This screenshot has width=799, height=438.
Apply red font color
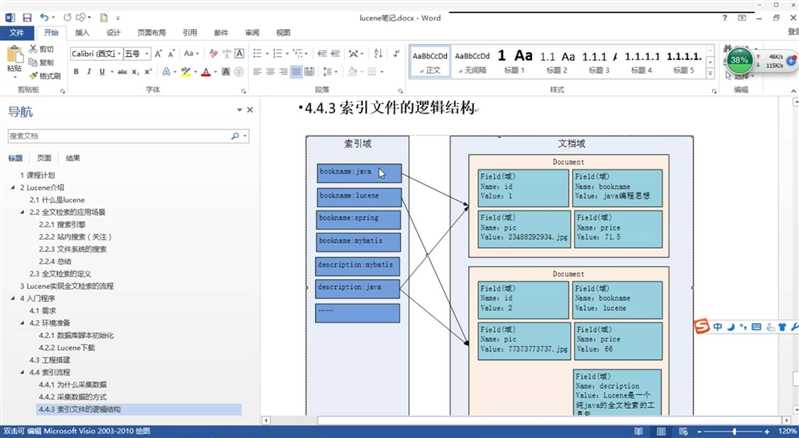coord(206,72)
